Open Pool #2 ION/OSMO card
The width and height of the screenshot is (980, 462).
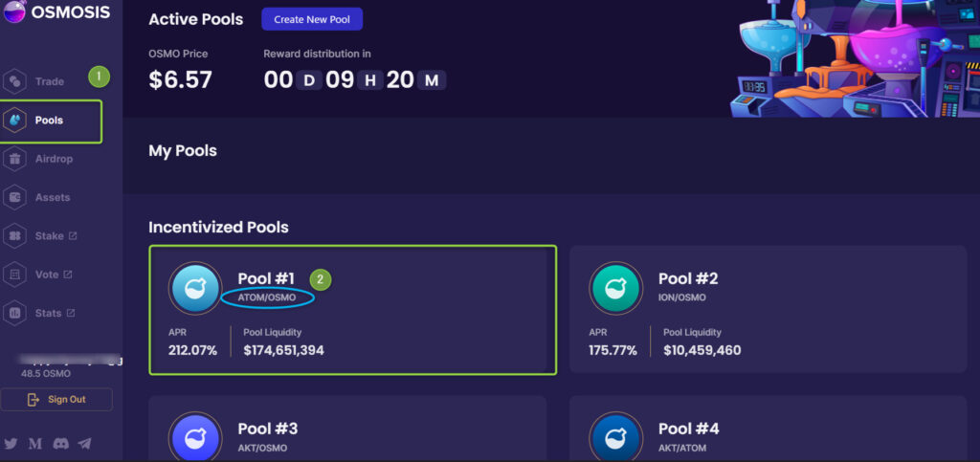click(768, 310)
